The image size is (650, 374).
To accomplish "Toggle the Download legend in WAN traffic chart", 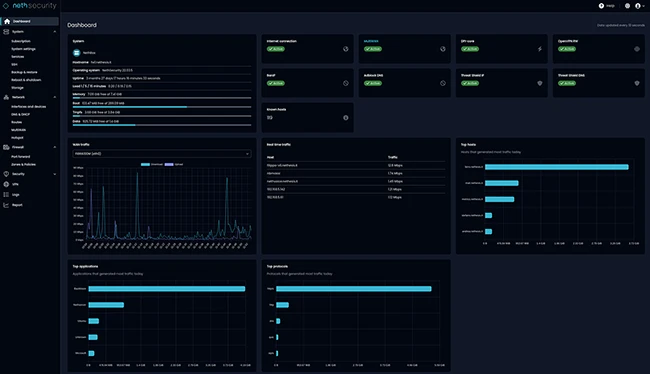I will (x=152, y=165).
